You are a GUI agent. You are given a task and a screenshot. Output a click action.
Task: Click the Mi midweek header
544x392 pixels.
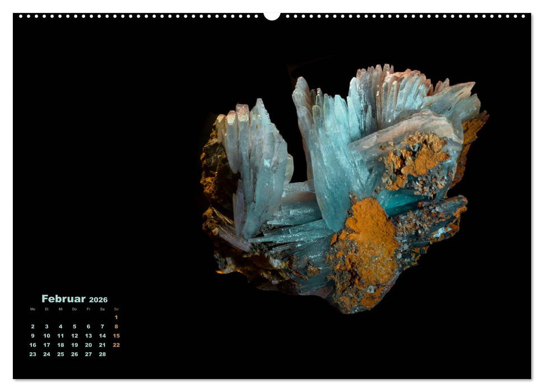click(61, 309)
